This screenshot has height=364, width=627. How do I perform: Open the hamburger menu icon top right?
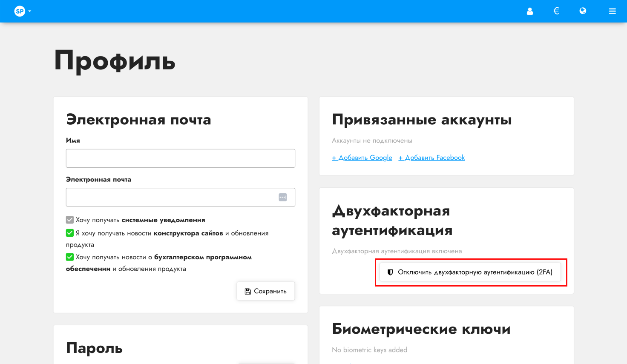(x=612, y=11)
